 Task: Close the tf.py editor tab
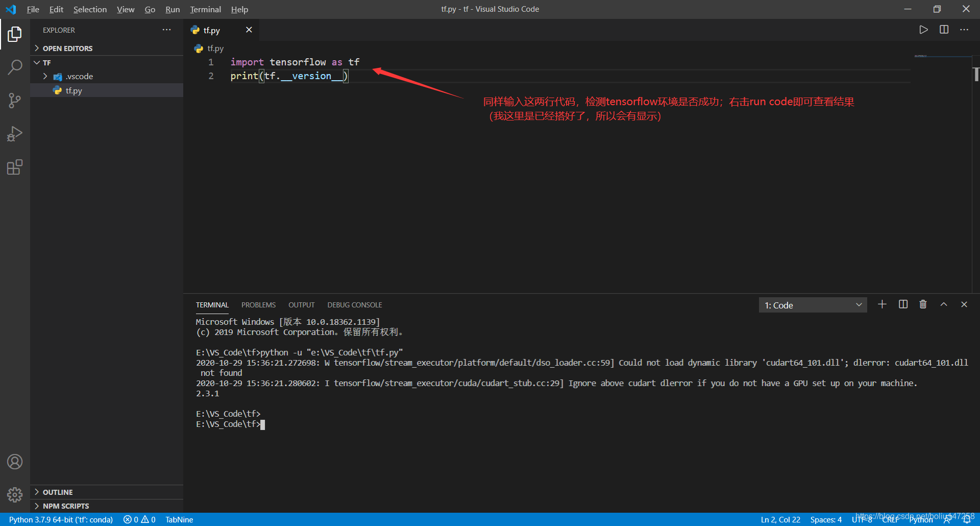[x=249, y=30]
